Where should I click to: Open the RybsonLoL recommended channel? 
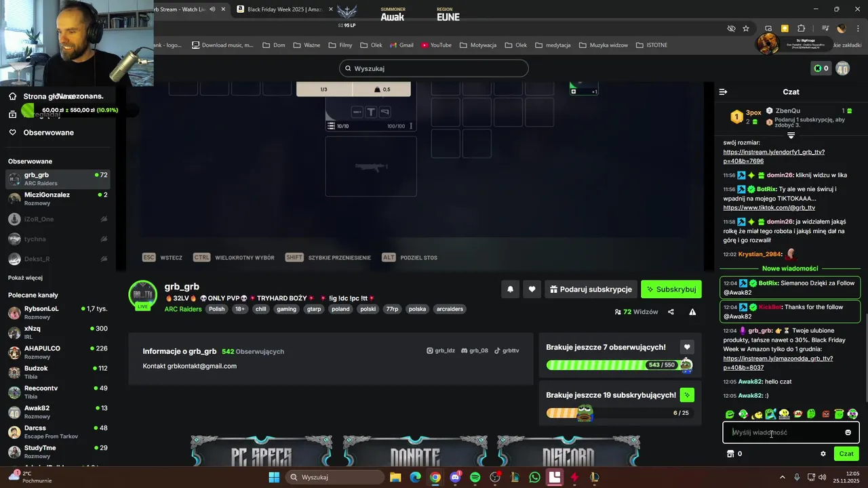[x=58, y=312]
